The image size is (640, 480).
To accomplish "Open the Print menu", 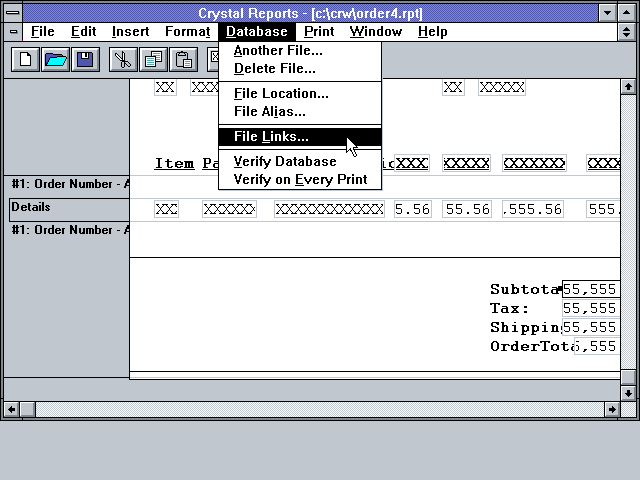I will tap(319, 31).
